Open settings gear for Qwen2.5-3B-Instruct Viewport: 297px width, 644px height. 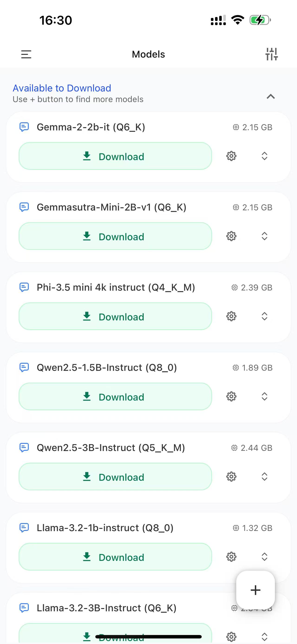pos(231,477)
